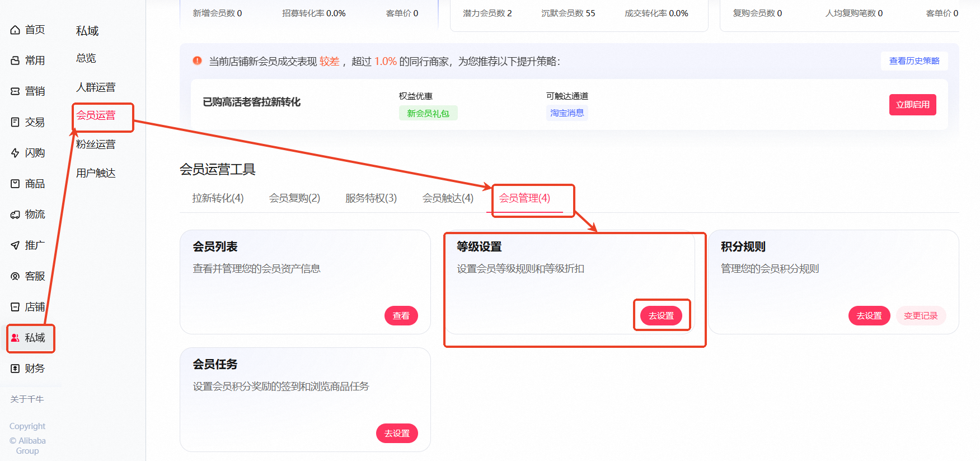
Task: Click 去设置 on 积分规则 card
Action: [x=869, y=316]
